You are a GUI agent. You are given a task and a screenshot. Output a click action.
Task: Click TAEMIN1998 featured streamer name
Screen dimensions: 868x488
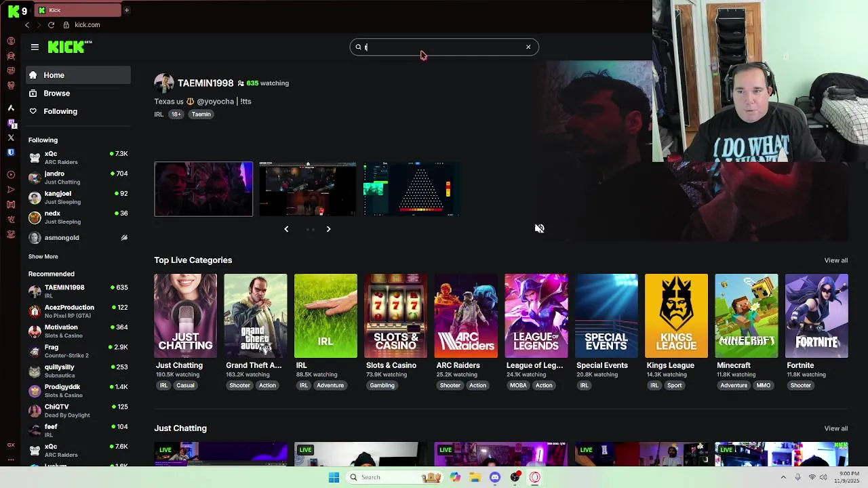point(205,83)
